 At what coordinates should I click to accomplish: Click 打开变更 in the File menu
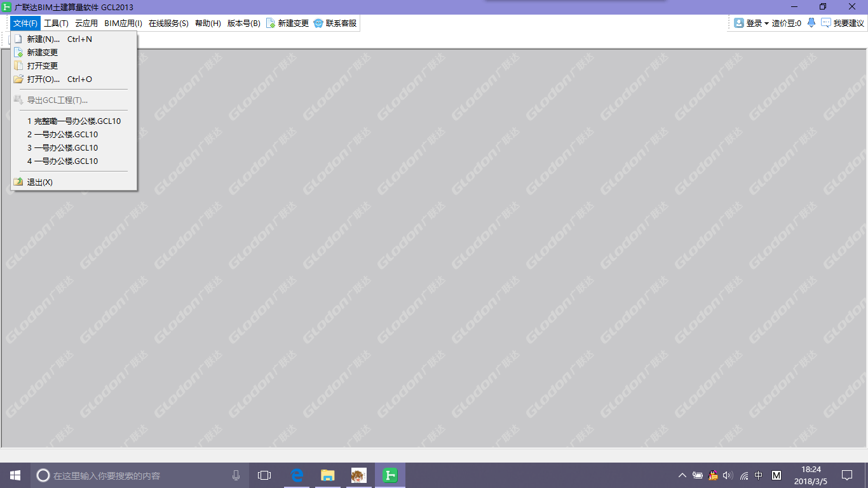coord(74,66)
